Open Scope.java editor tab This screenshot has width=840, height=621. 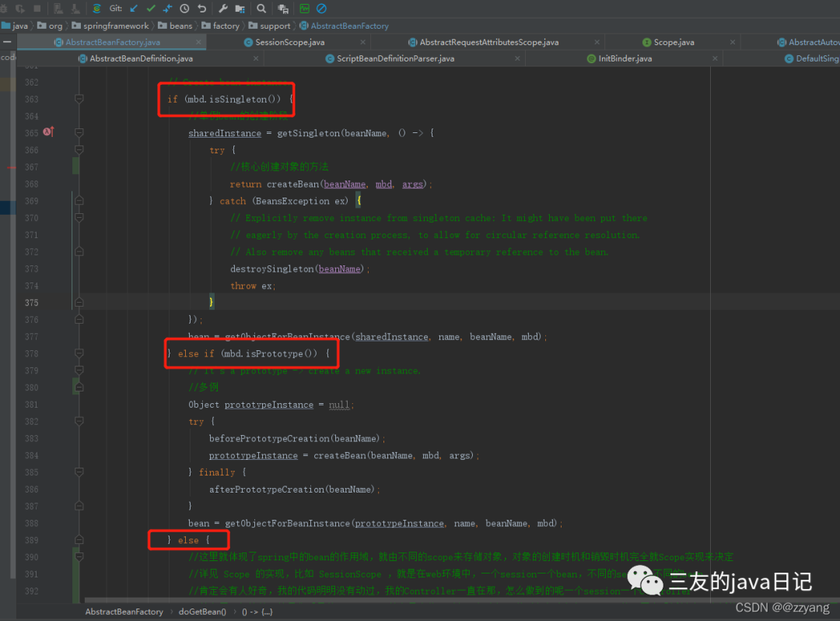pos(674,42)
